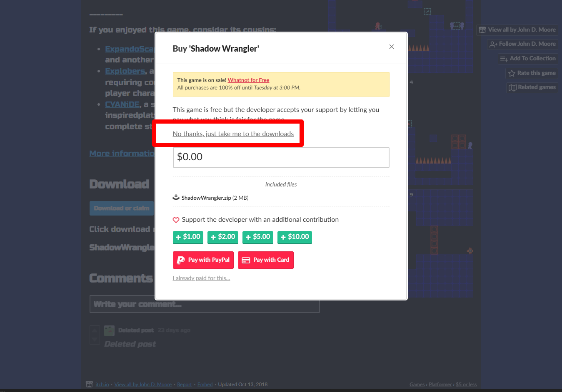
Task: Click the Embed footer link
Action: point(205,384)
